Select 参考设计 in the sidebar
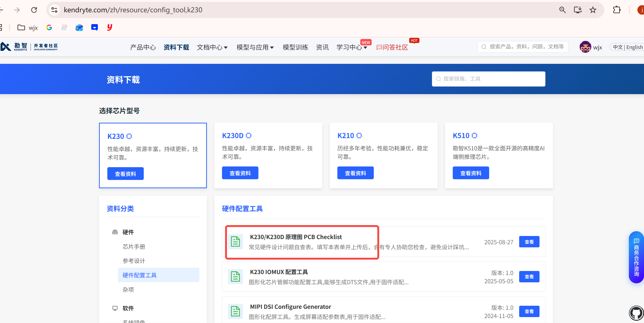The width and height of the screenshot is (644, 323). tap(134, 261)
